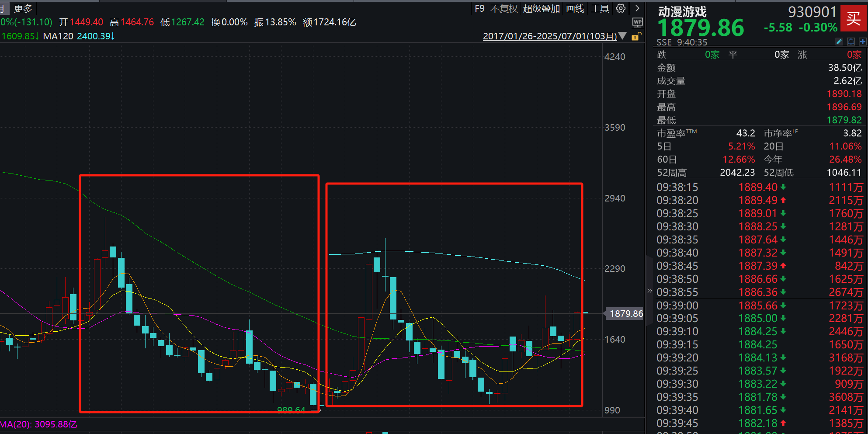Image resolution: width=868 pixels, height=434 pixels.
Task: Toggle 不复权 price adjustment mode
Action: (x=503, y=9)
